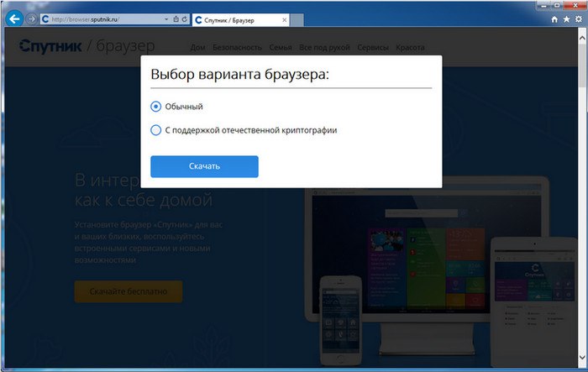Open the Сервисы navigation item
Image resolution: width=588 pixels, height=372 pixels.
373,47
